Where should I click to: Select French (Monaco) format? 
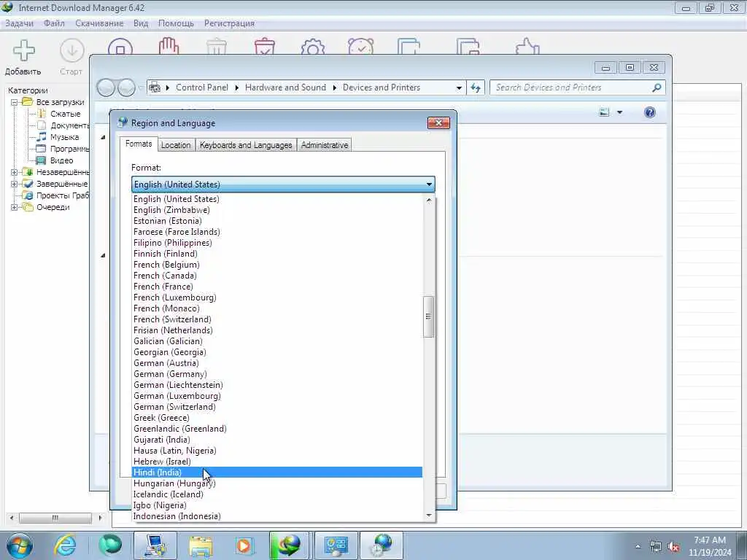(277, 308)
